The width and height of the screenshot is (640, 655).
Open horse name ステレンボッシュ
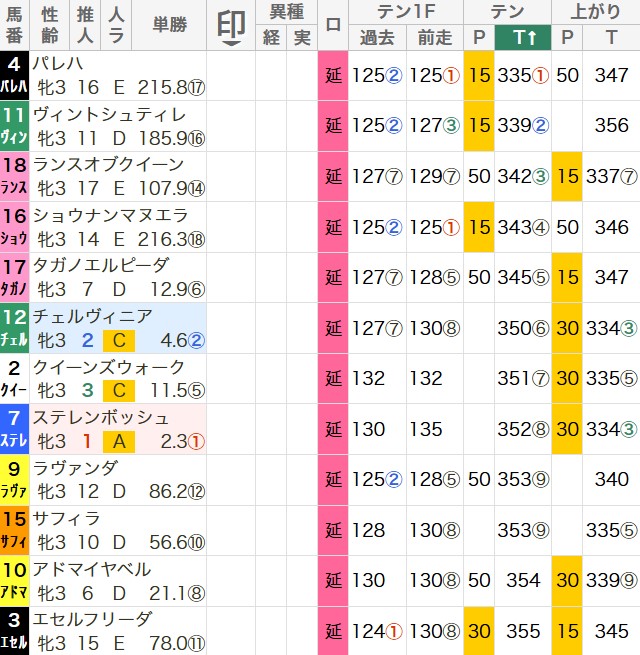(101, 418)
